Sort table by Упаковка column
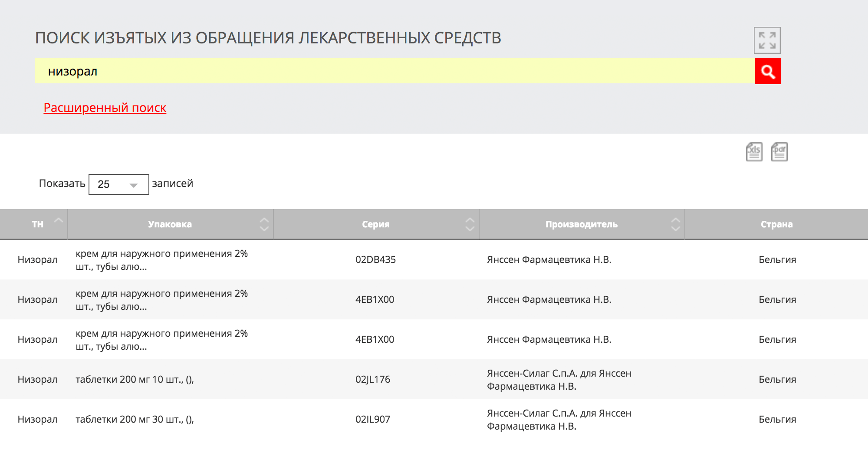This screenshot has width=868, height=460. [x=171, y=224]
